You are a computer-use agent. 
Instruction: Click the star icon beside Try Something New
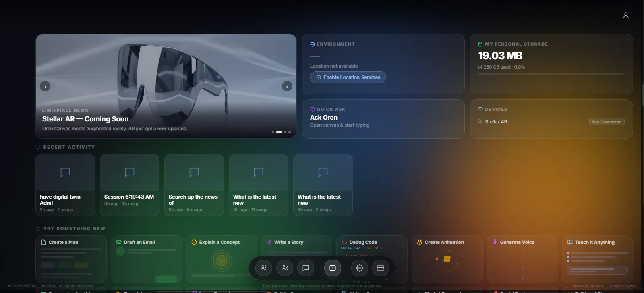pyautogui.click(x=38, y=229)
